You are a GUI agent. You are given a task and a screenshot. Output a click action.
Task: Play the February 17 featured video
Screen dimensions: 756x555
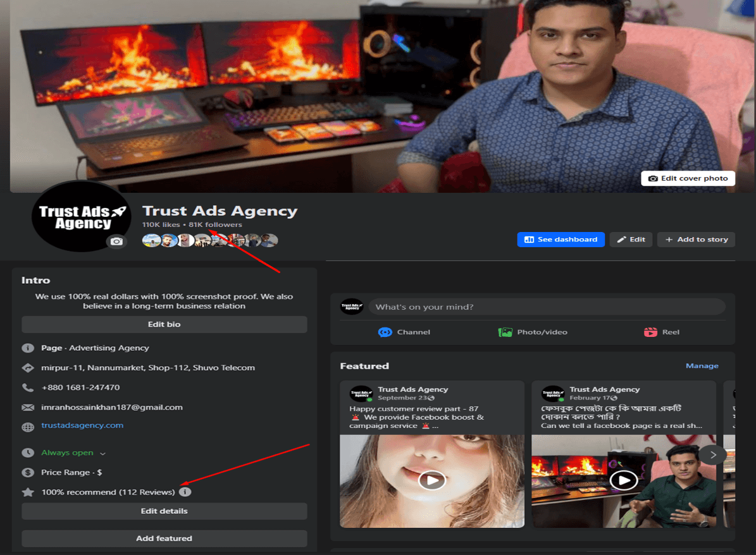[624, 480]
